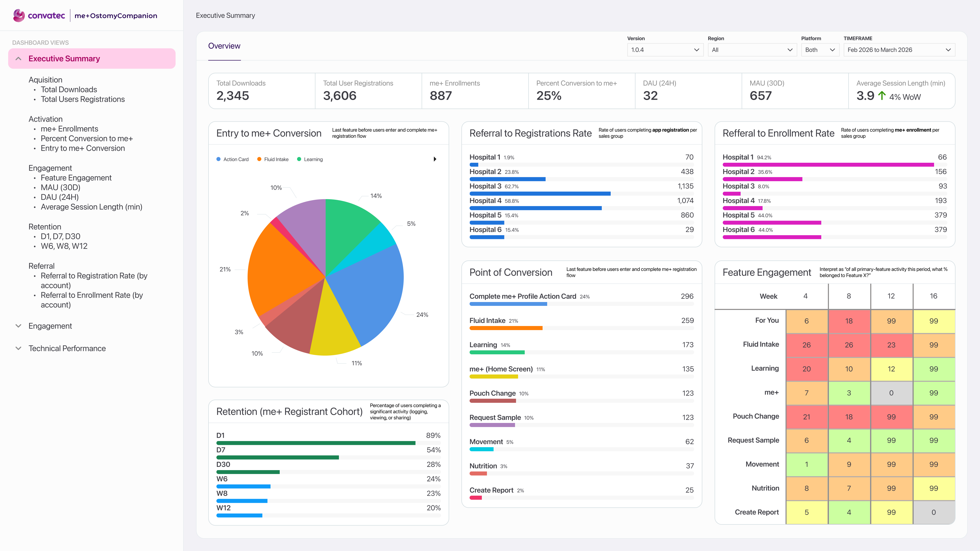Image resolution: width=980 pixels, height=551 pixels.
Task: Click Hospital 2 in Refferal to Enrollment Rate
Action: pyautogui.click(x=835, y=174)
